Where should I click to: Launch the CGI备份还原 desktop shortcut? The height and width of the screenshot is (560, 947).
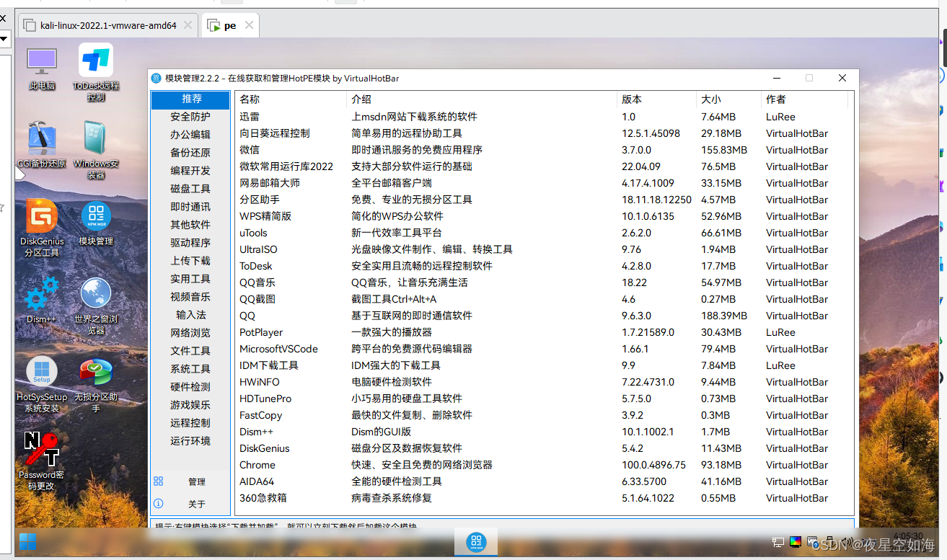click(42, 145)
